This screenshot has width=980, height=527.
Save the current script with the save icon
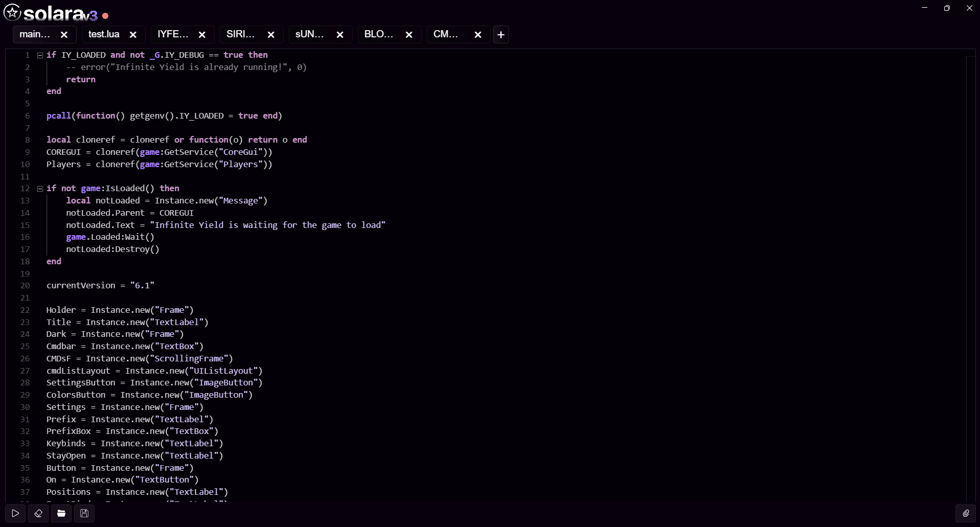84,513
